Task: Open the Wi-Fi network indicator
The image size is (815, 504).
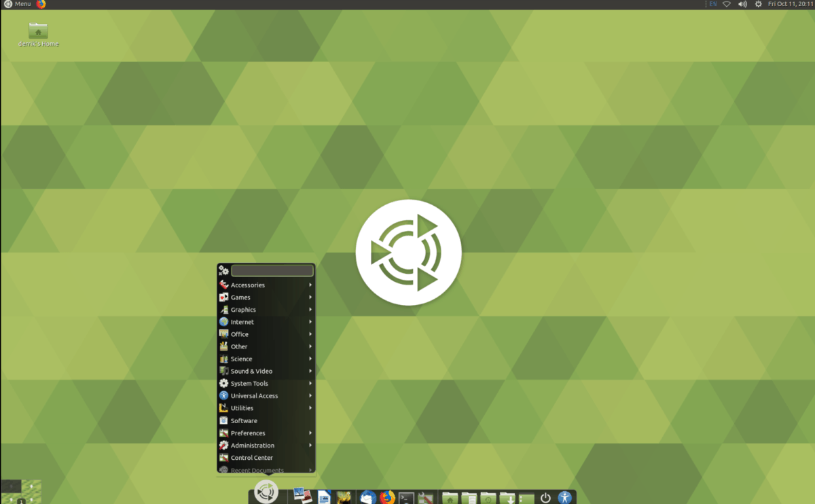Action: [727, 4]
